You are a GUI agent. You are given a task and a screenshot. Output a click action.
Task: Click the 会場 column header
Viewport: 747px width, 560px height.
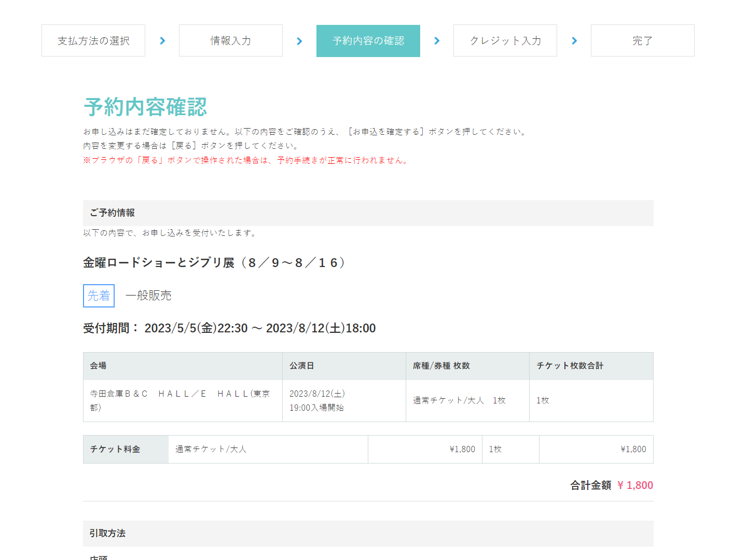183,366
